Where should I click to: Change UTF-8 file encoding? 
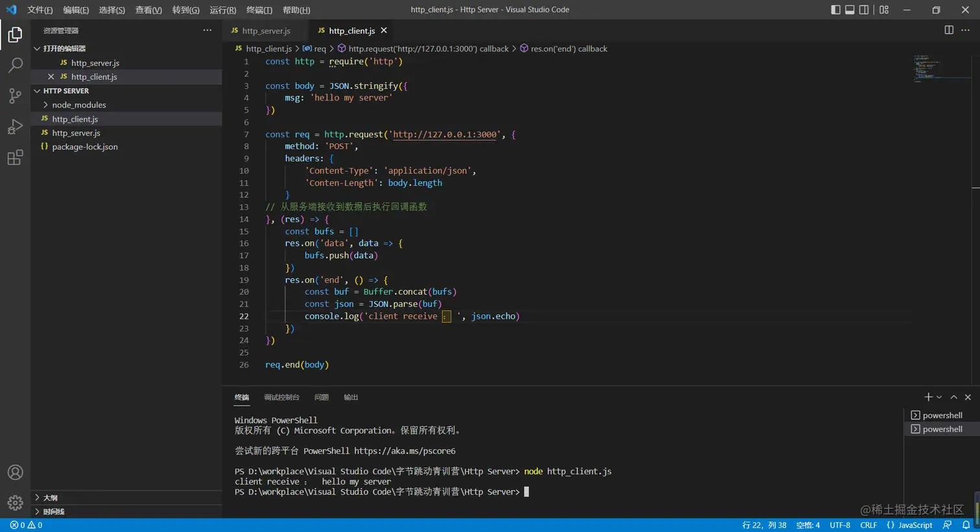pyautogui.click(x=840, y=525)
